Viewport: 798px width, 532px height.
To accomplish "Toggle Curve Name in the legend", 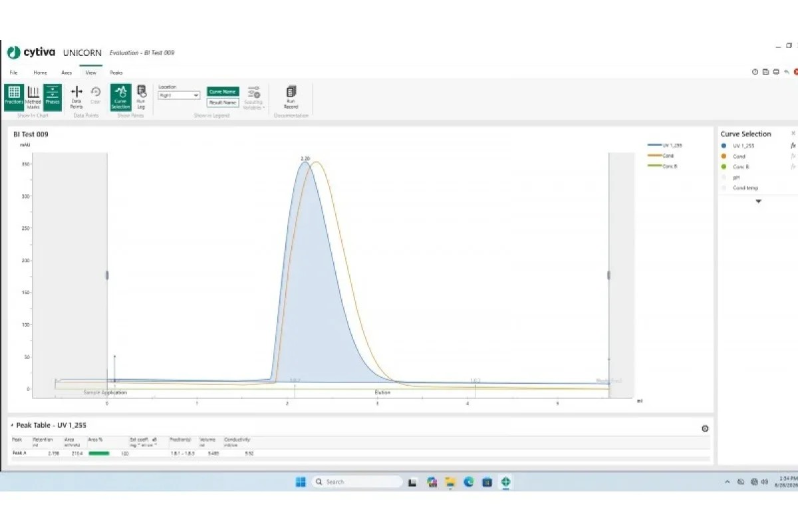I will (223, 92).
